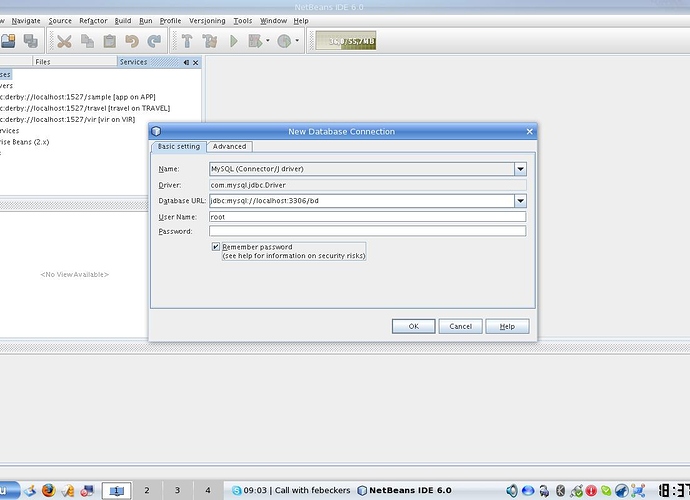Click the red alert tray icon
This screenshot has width=690, height=500.
click(591, 490)
